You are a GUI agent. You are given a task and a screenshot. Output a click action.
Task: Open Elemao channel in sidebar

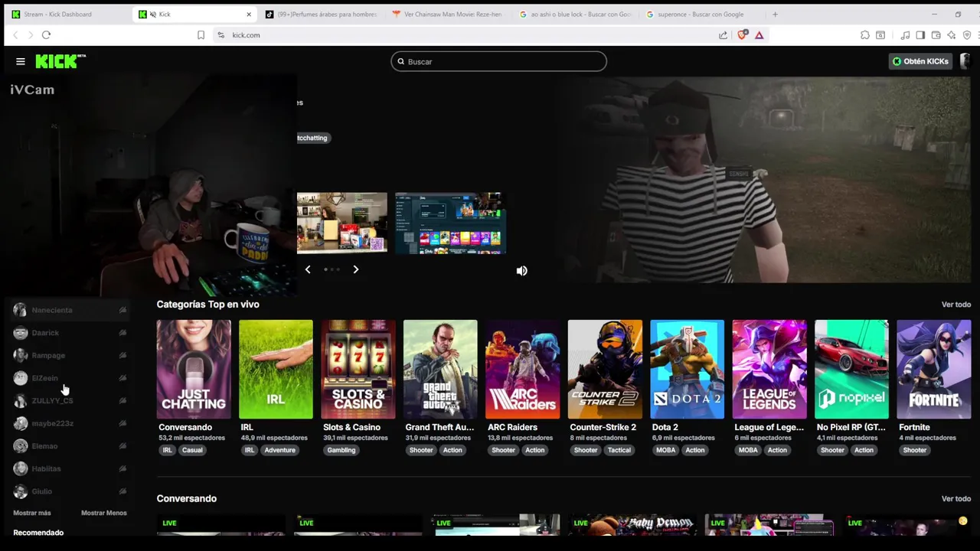pyautogui.click(x=70, y=446)
